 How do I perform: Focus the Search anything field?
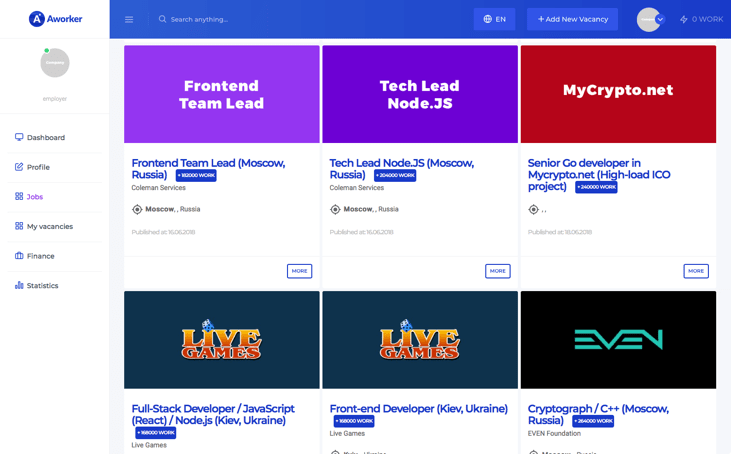tap(199, 20)
